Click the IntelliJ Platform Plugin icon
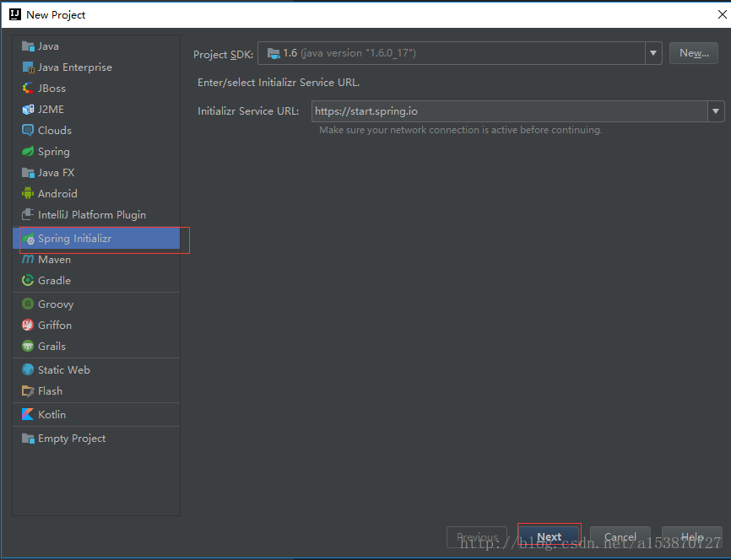 tap(28, 214)
